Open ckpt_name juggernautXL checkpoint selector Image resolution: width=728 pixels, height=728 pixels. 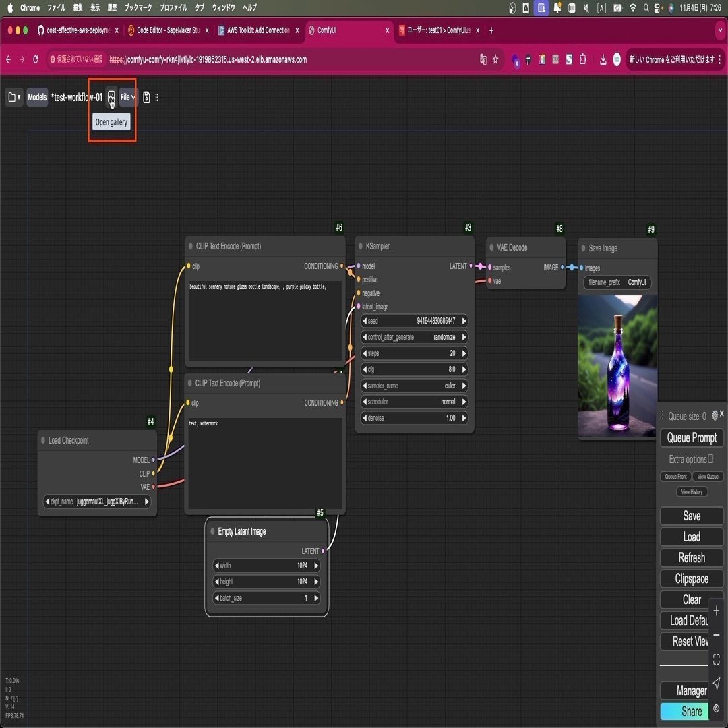[97, 502]
